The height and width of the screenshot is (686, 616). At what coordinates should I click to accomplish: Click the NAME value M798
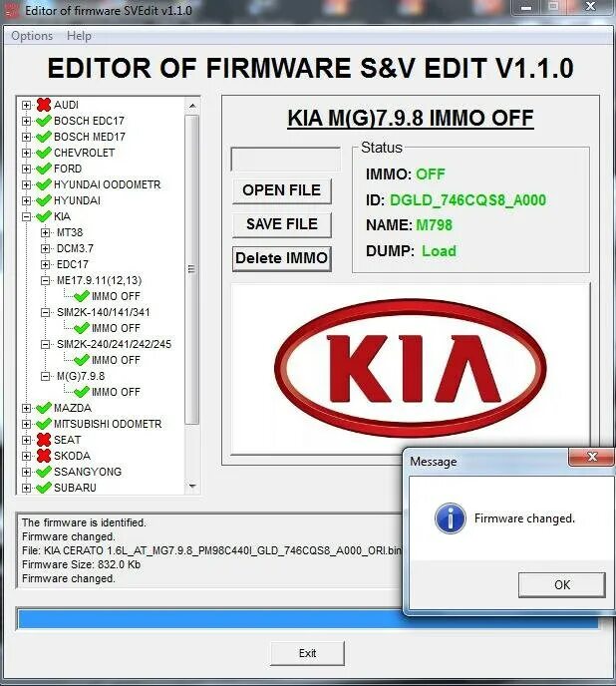[434, 225]
